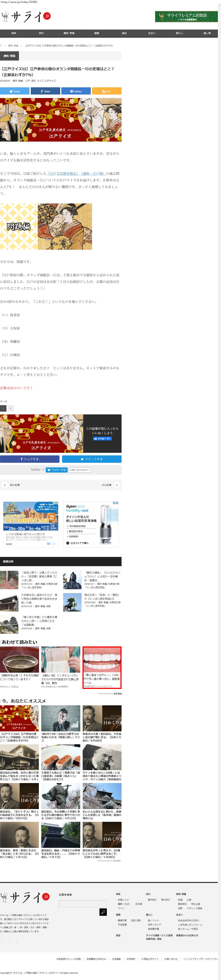Open the 暮らし menu in navigation bar
The image size is (221, 980).
click(x=179, y=33)
